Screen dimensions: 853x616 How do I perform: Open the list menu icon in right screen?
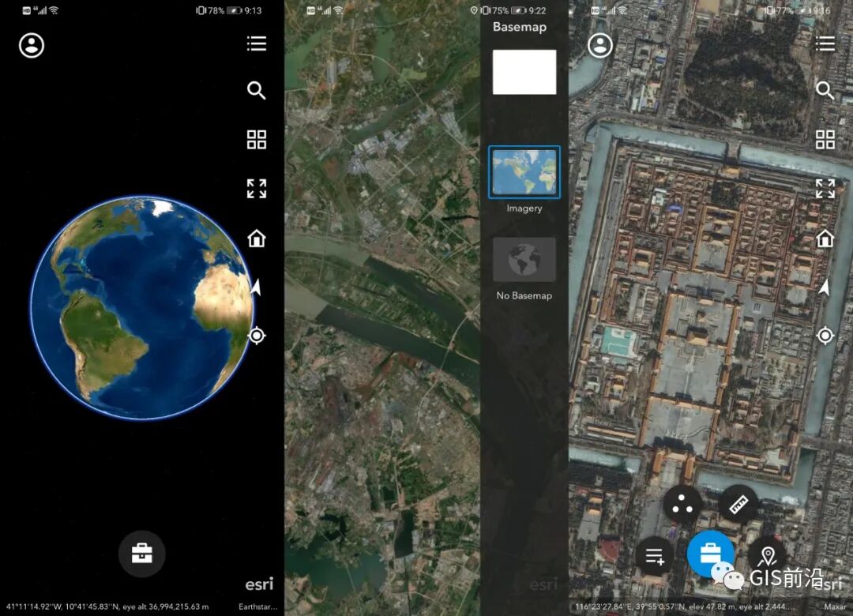tap(825, 43)
